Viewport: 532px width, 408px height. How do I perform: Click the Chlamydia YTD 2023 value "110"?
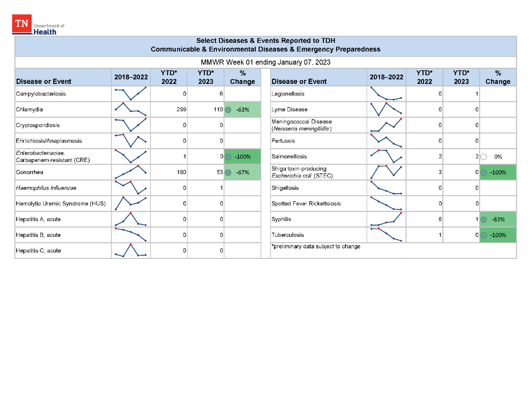click(x=218, y=110)
